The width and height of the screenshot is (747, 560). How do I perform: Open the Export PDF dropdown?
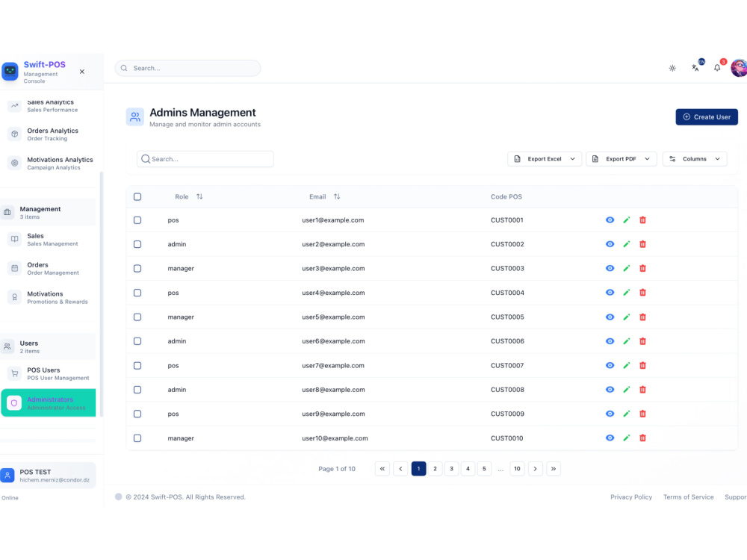point(622,159)
